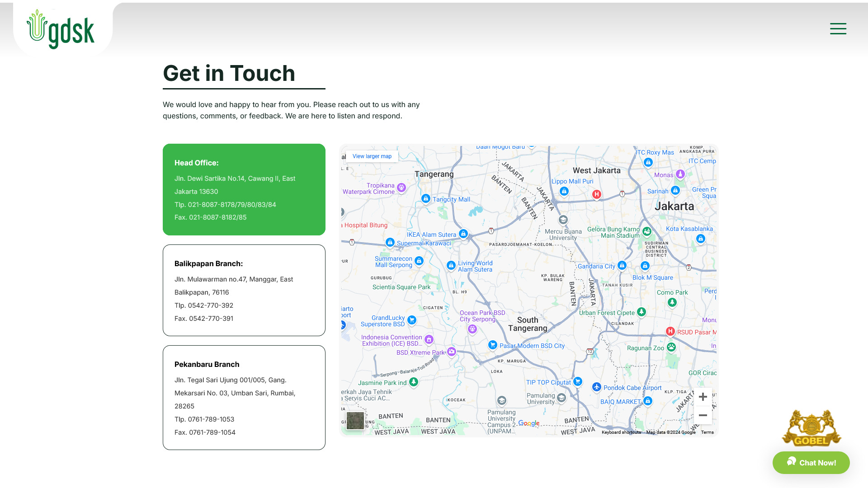The height and width of the screenshot is (488, 868).
Task: Select the Lippo Mall Puri pin
Action: (564, 191)
